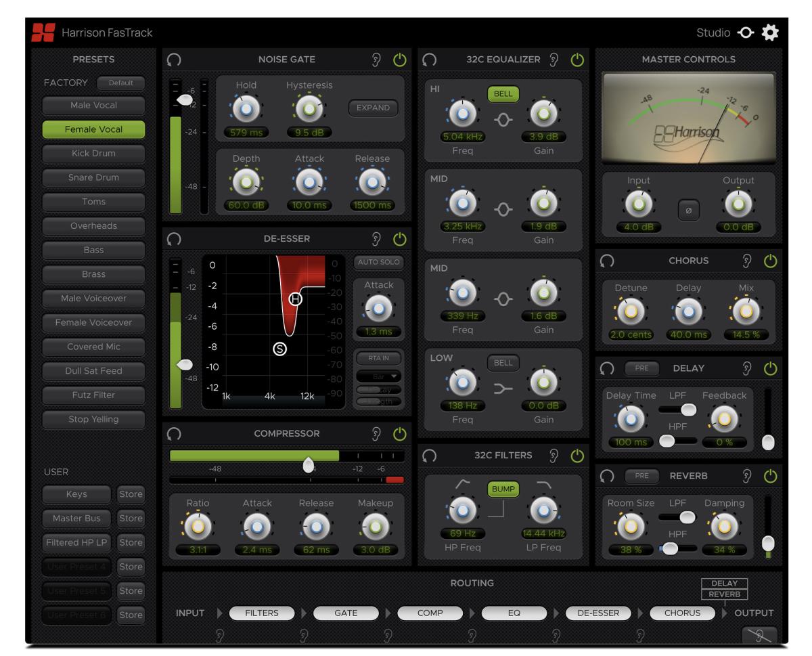Click the ear icon under COMP in Routing
Viewport: 812px width, 656px height.
pyautogui.click(x=388, y=635)
